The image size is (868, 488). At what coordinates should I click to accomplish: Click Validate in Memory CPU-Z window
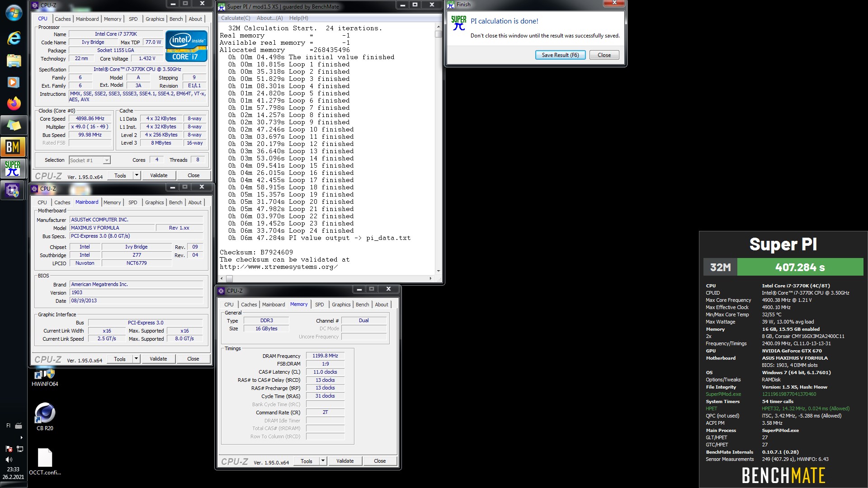coord(345,461)
